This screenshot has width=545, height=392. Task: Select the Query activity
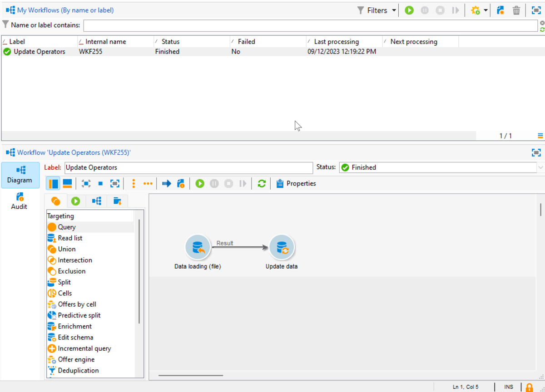pos(91,227)
